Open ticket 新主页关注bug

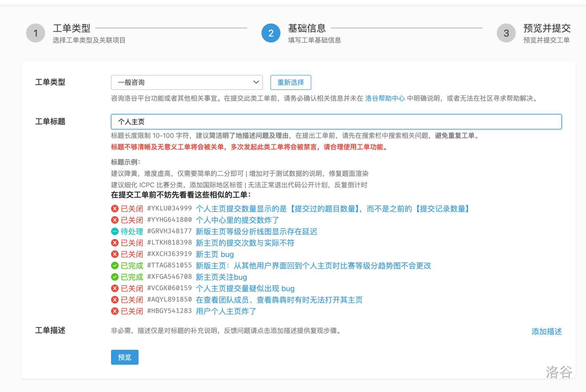click(x=221, y=277)
